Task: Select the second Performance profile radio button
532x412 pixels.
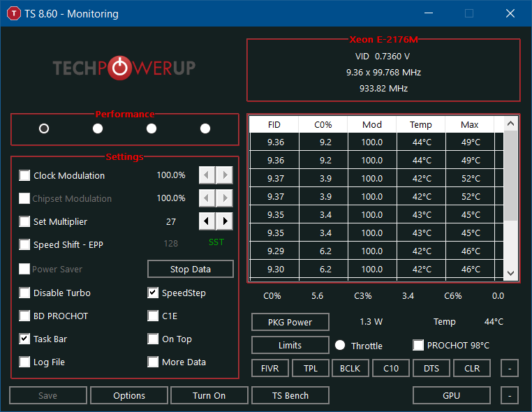Action: 98,128
